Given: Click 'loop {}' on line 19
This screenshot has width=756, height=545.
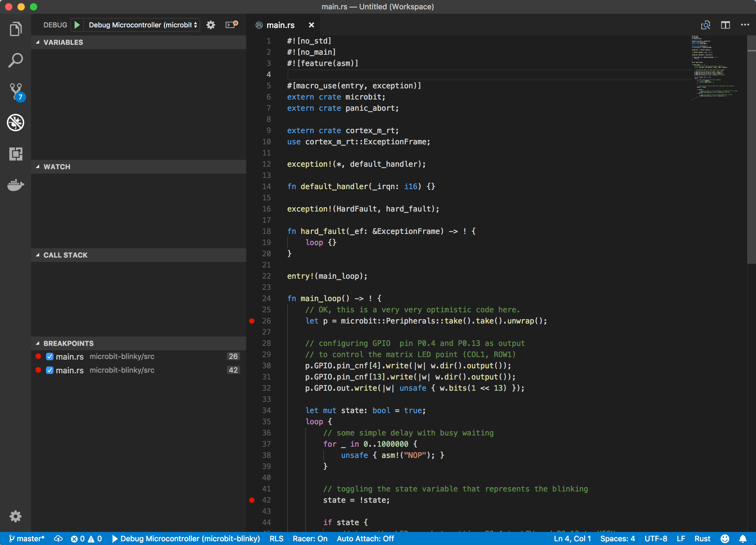Looking at the screenshot, I should (321, 243).
